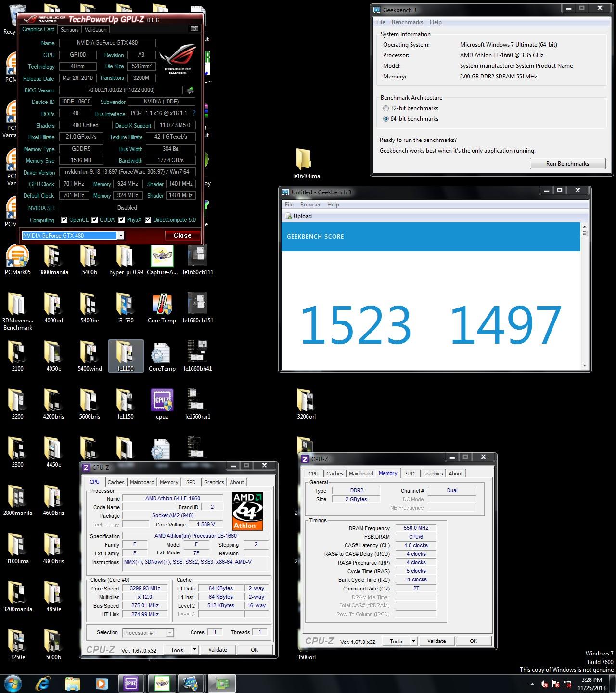
Task: Open the Processor #1 selection dropdown
Action: click(148, 633)
